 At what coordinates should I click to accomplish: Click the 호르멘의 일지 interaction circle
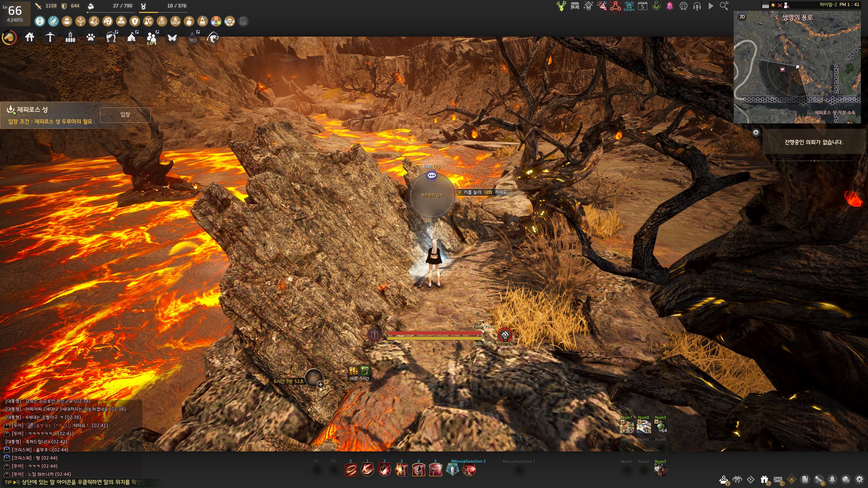pos(432,195)
